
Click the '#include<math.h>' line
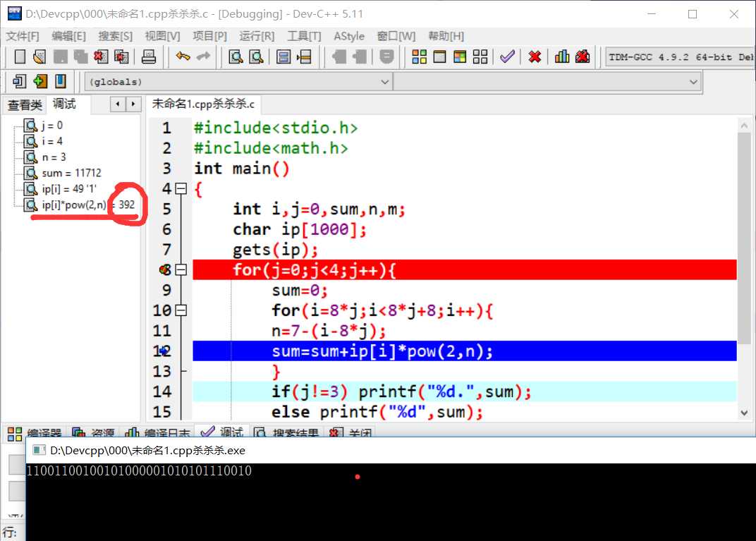271,148
